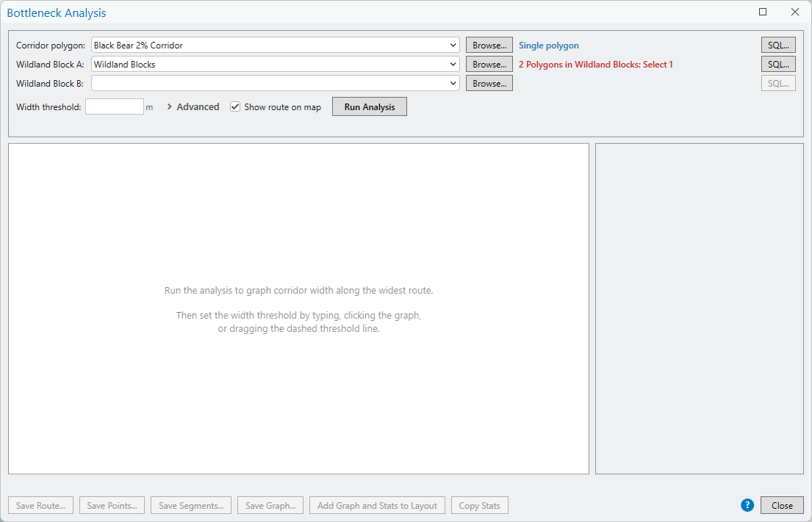812x522 pixels.
Task: Toggle the Show route on map checkbox
Action: click(x=235, y=106)
